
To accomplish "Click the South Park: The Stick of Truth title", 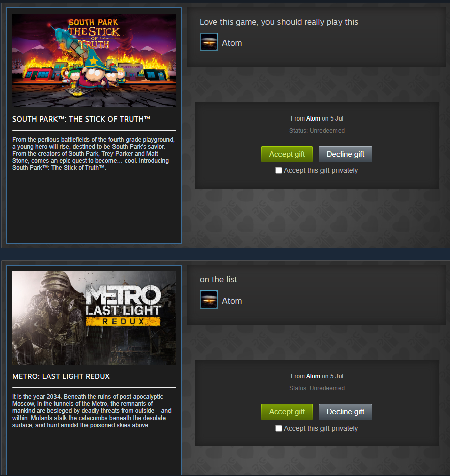I will point(81,119).
